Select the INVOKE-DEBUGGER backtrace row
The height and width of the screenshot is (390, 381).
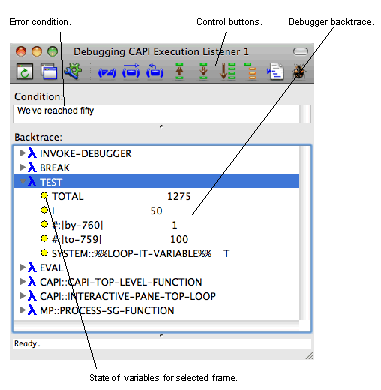pyautogui.click(x=156, y=153)
